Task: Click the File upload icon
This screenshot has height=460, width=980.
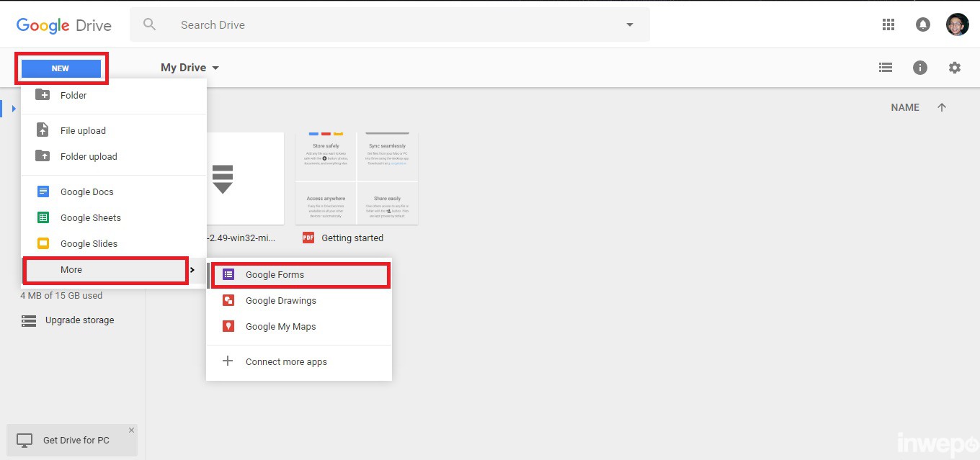Action: pyautogui.click(x=43, y=130)
